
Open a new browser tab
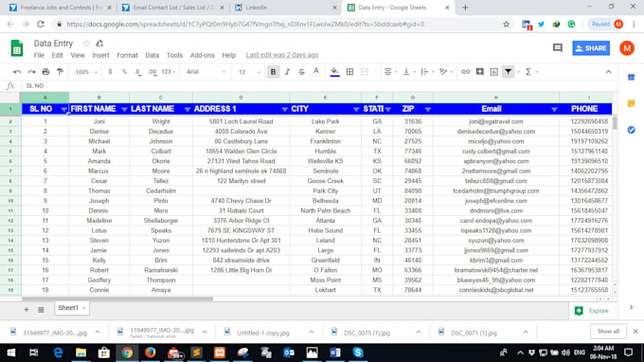coord(465,8)
